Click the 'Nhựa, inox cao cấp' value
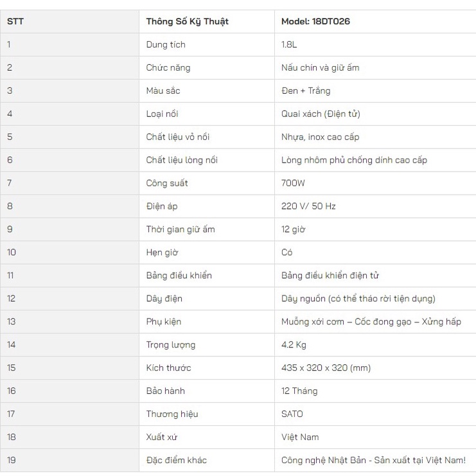The width and height of the screenshot is (476, 476). coord(320,137)
